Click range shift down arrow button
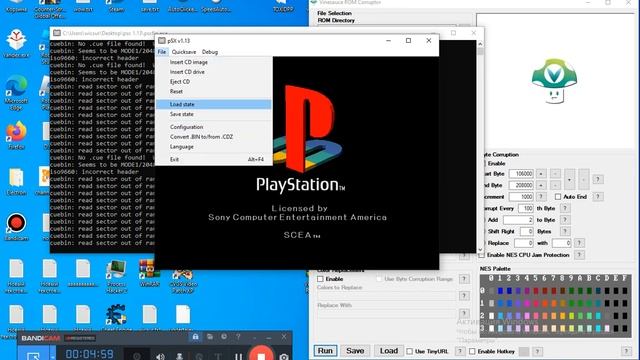Image resolution: width=640 pixels, height=360 pixels. (569, 180)
